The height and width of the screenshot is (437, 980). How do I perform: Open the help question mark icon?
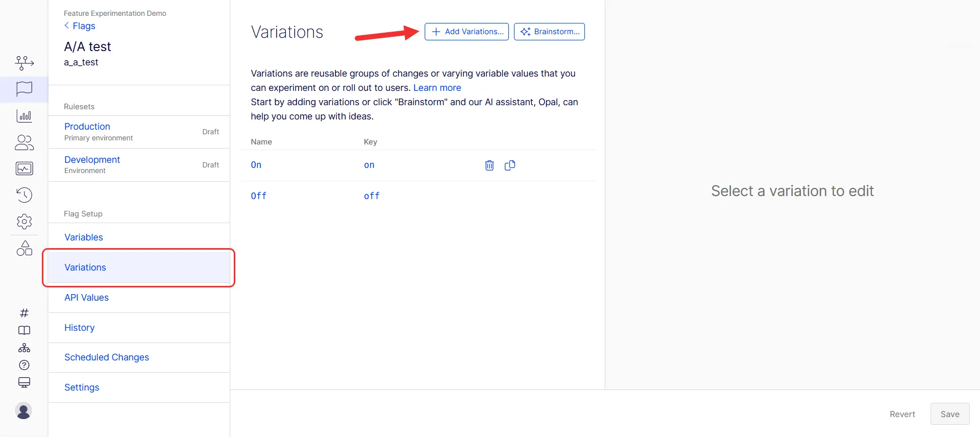tap(24, 365)
